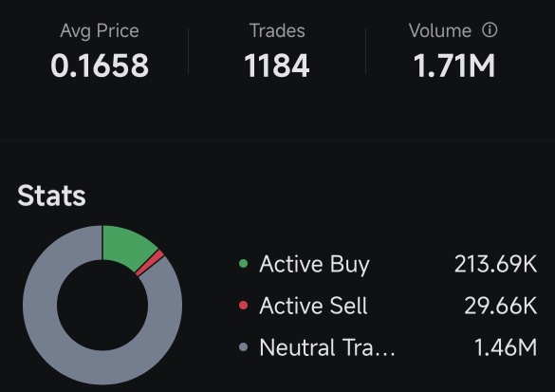The height and width of the screenshot is (392, 555).
Task: Click the truncated Neutral Tra… label
Action: click(327, 347)
